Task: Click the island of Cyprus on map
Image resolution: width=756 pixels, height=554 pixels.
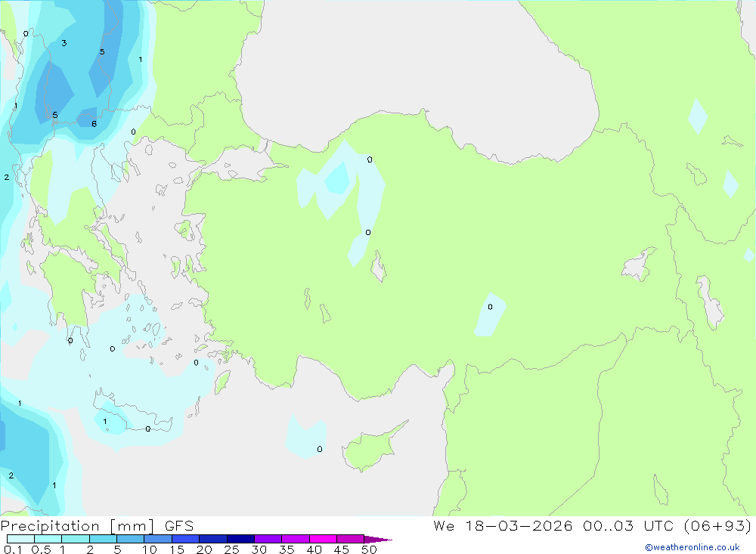Action: (371, 448)
